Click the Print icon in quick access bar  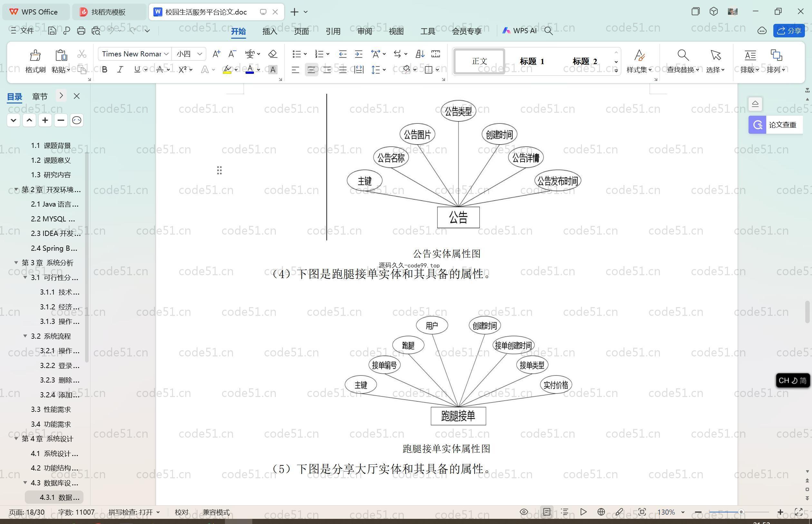tap(81, 31)
